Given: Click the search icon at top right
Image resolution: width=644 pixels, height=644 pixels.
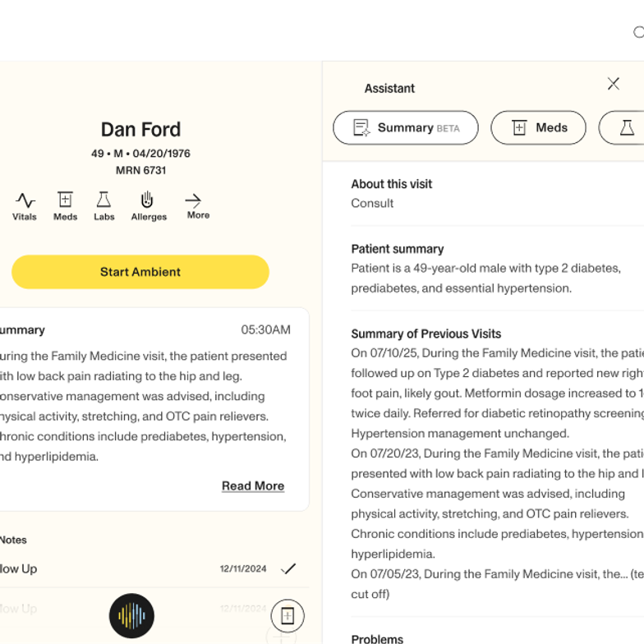Looking at the screenshot, I should [x=638, y=32].
